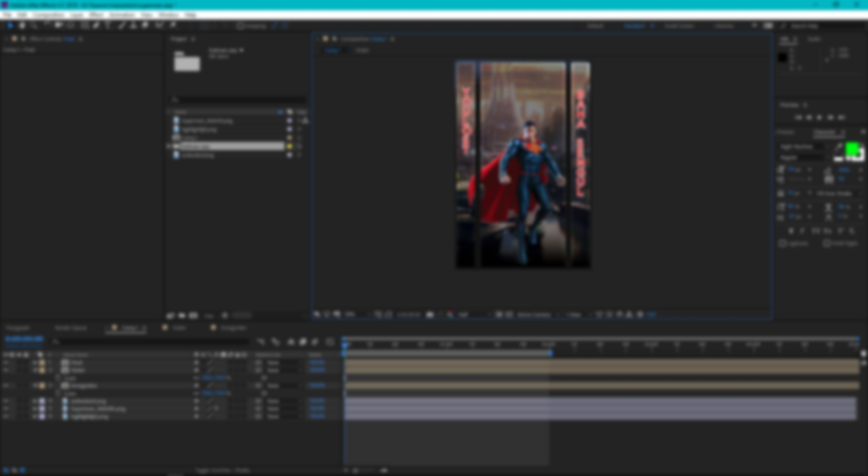The height and width of the screenshot is (476, 868).
Task: Open the File menu
Action: [8, 15]
